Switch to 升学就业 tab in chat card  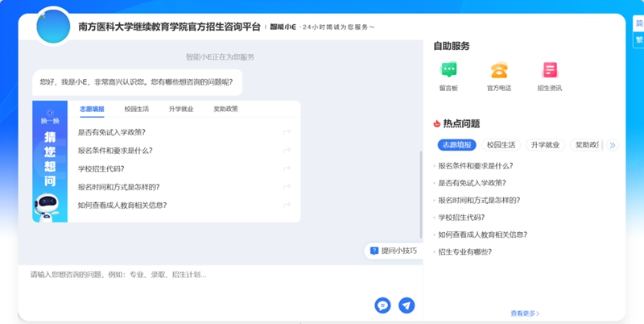181,109
